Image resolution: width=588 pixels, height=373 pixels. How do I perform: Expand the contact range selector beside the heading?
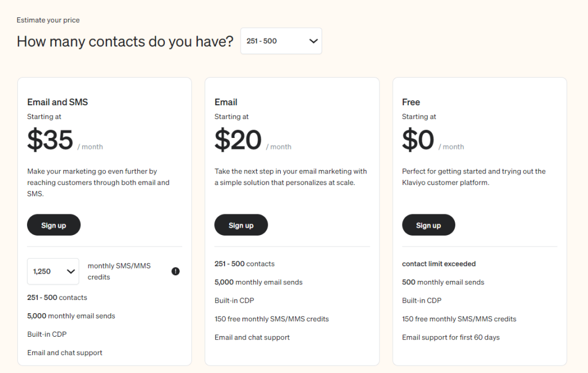(x=281, y=41)
